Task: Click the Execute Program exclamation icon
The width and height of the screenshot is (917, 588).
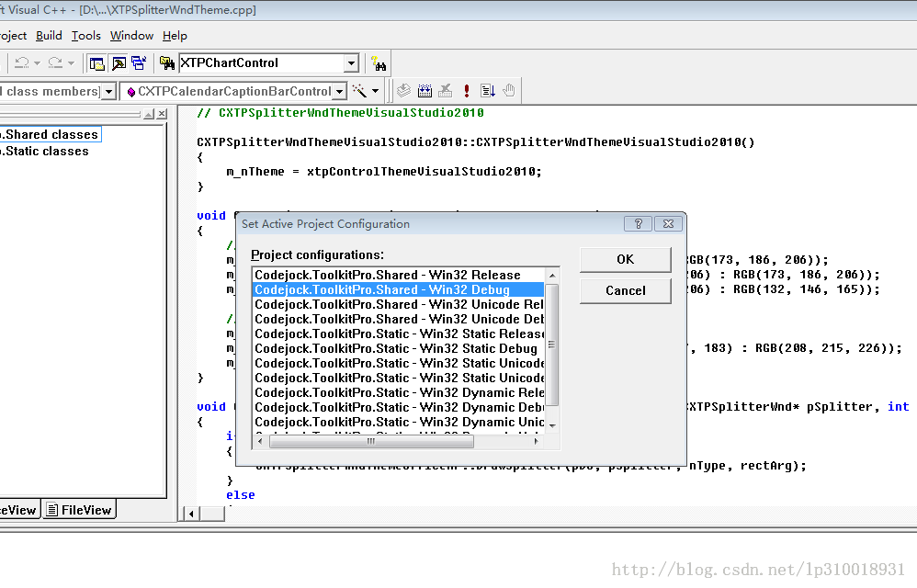Action: pos(466,91)
